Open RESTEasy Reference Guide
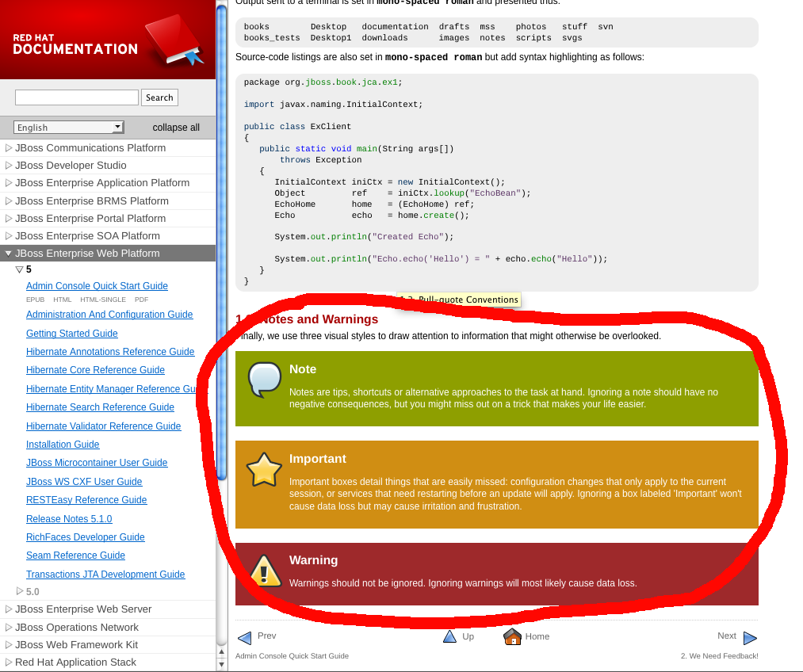Screen dimensions: 803x672 (86, 499)
